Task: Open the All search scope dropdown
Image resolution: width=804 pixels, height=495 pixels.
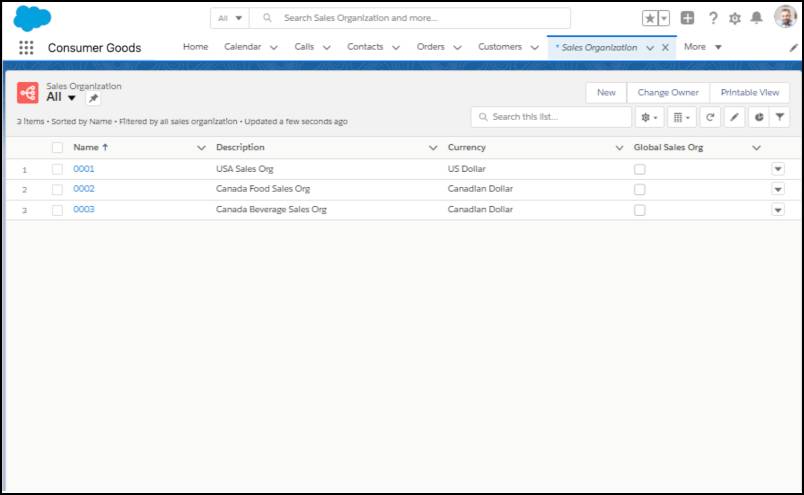Action: [230, 18]
